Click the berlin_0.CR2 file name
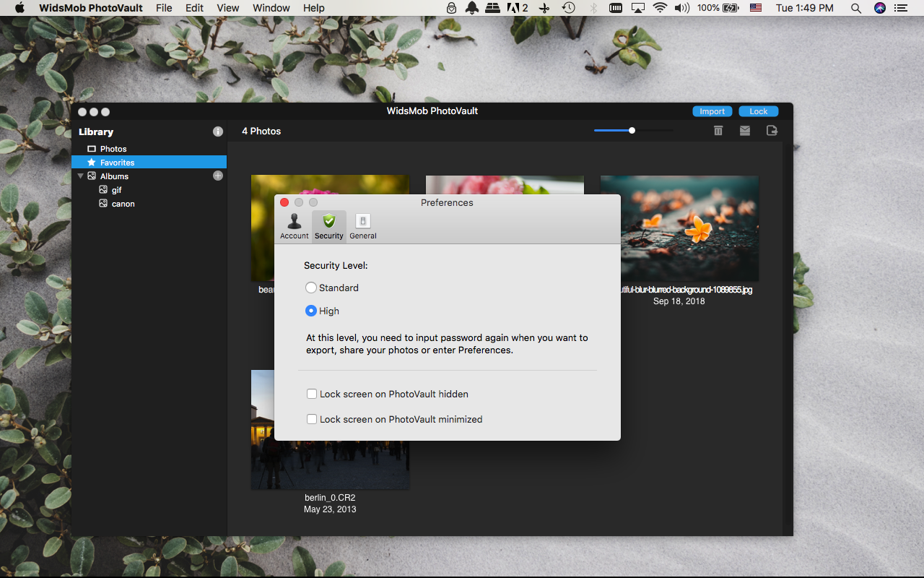The image size is (924, 578). click(x=330, y=498)
